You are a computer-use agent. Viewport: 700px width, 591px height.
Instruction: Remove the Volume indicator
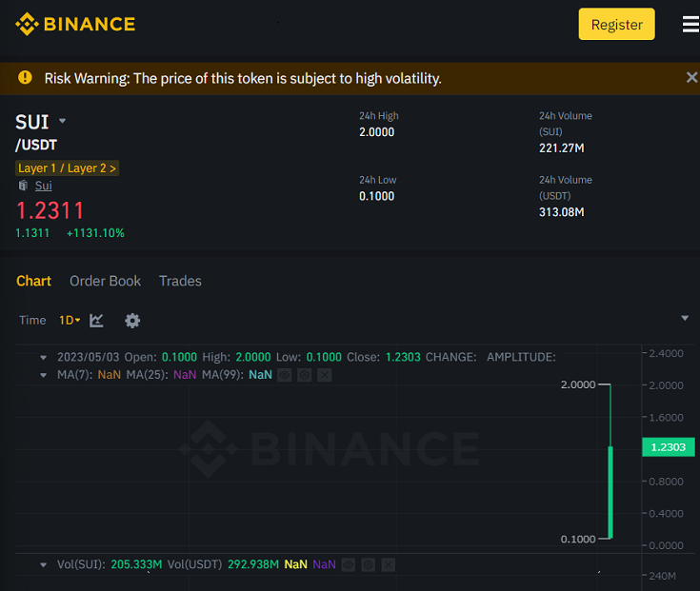(x=388, y=564)
